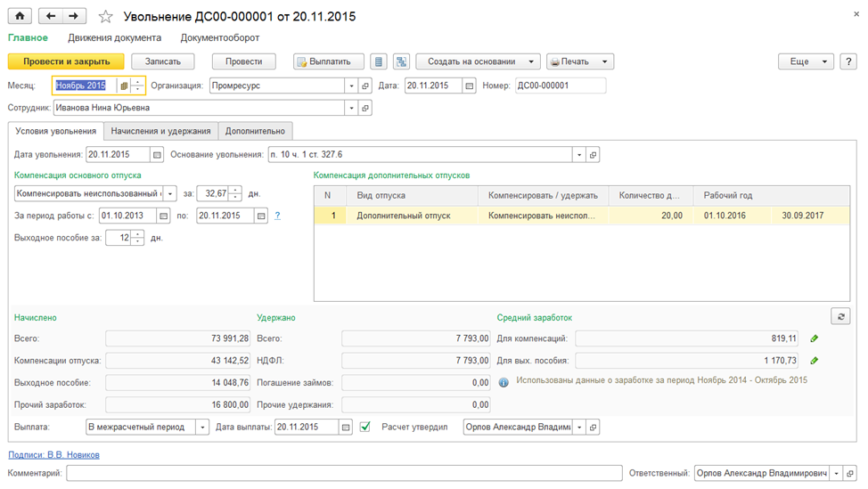Go to the home page icon
Viewport: 868px width, 489px height.
[x=20, y=16]
